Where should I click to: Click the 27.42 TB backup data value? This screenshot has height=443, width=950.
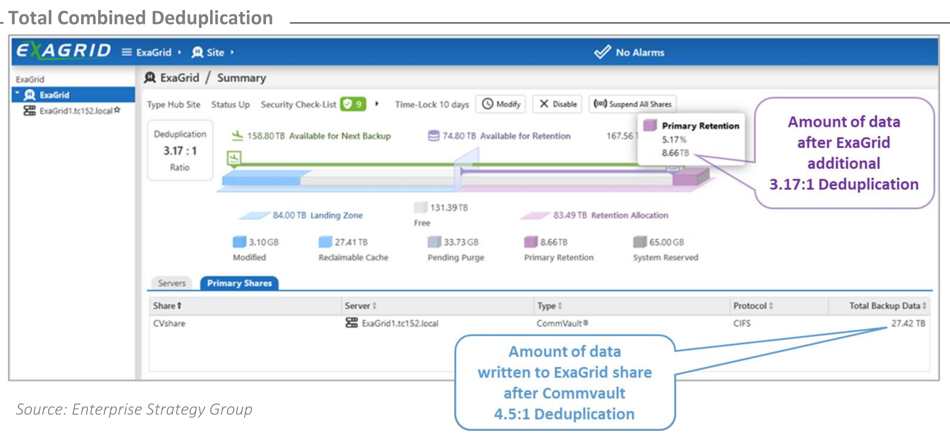[908, 324]
